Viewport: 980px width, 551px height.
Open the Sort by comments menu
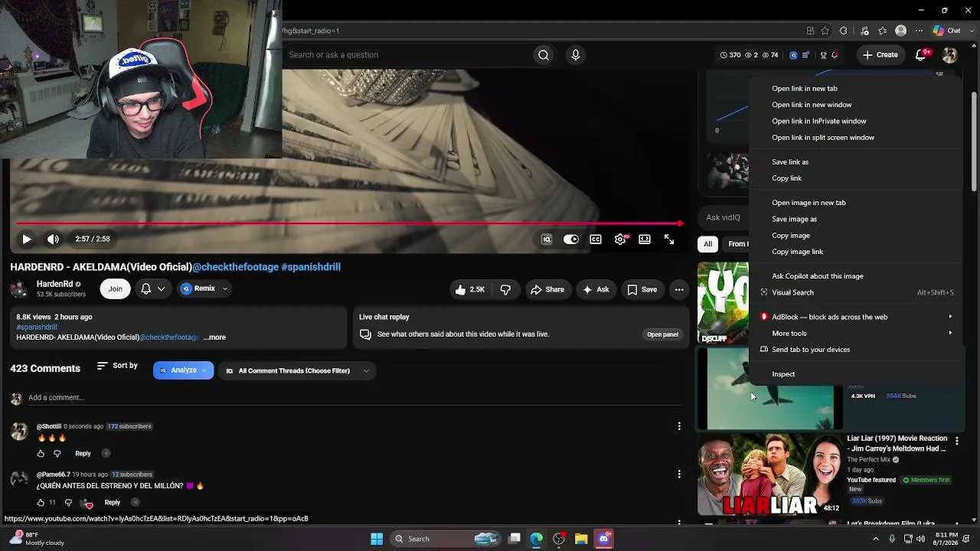point(117,366)
